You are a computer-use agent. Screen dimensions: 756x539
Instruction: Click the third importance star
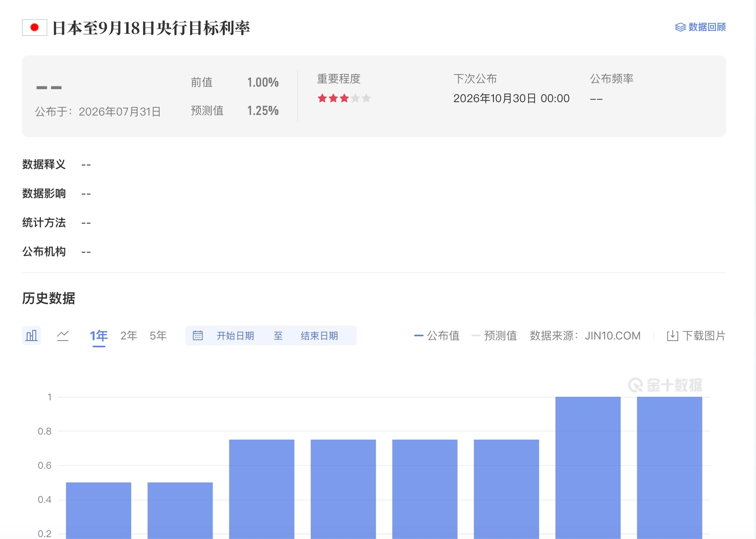(x=345, y=98)
